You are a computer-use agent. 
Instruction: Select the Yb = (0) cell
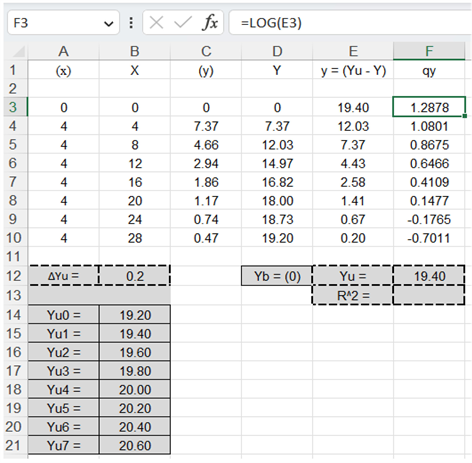[277, 276]
